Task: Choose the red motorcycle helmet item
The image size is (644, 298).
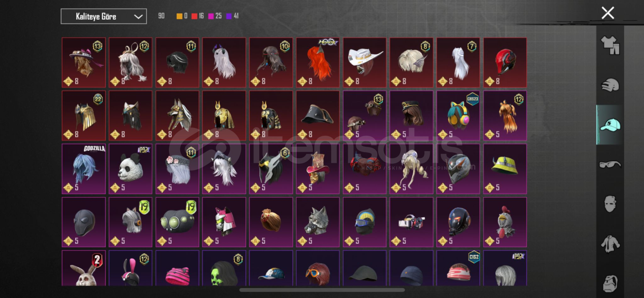Action: pos(505,62)
